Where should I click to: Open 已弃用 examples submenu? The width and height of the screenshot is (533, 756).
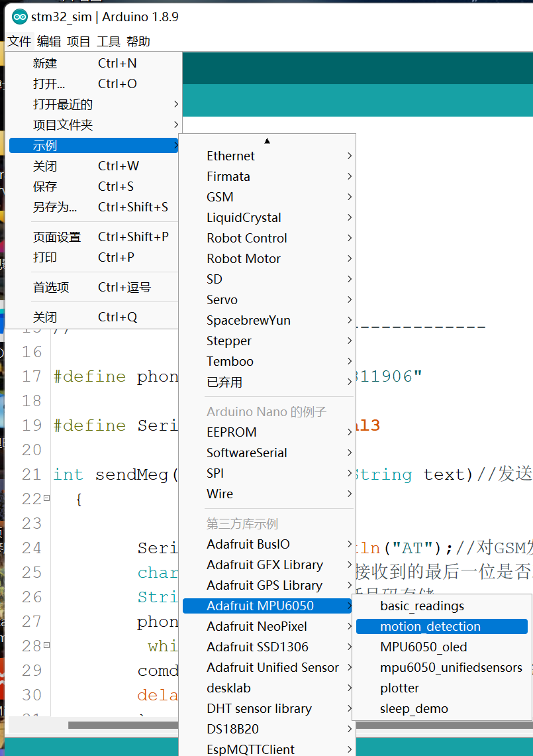pyautogui.click(x=267, y=382)
